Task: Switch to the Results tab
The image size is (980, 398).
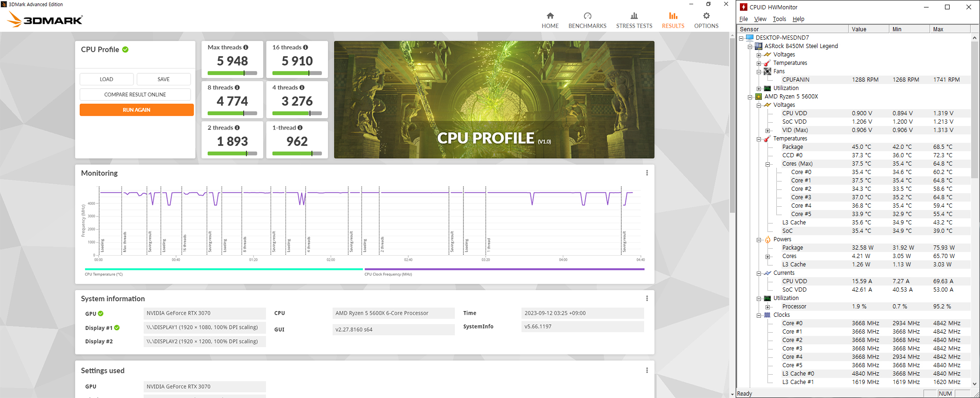Action: tap(673, 21)
